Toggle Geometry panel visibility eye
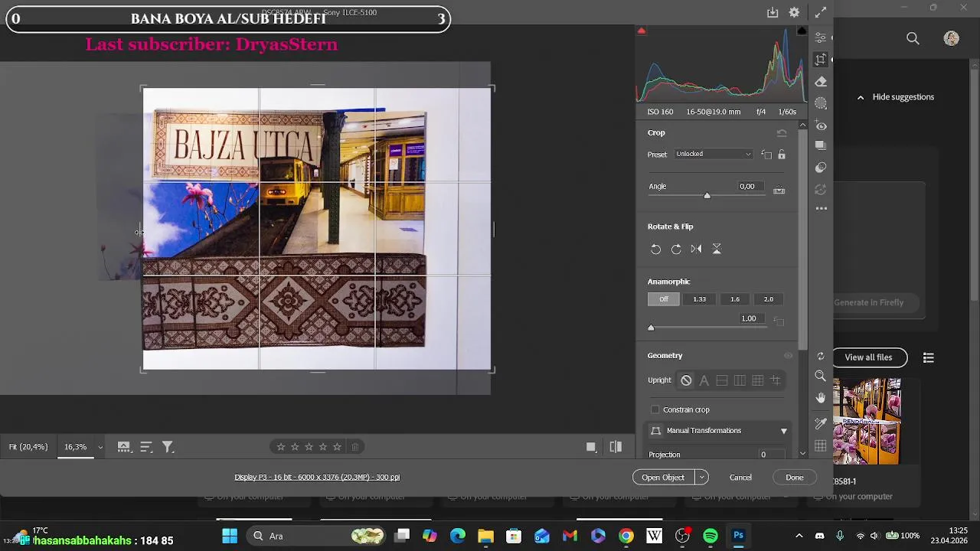Screen dimensions: 980x551 tap(788, 356)
